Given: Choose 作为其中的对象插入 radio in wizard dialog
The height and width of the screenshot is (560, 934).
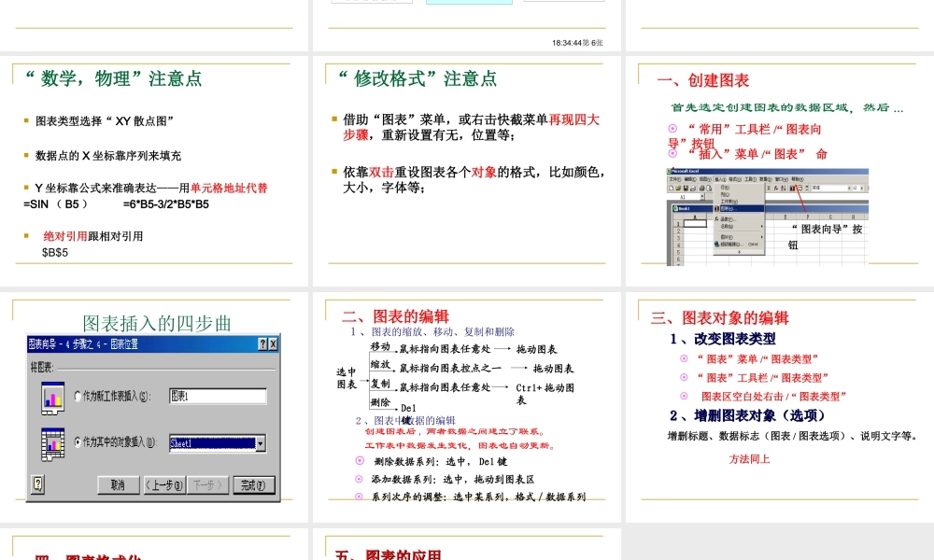Looking at the screenshot, I should (x=78, y=442).
